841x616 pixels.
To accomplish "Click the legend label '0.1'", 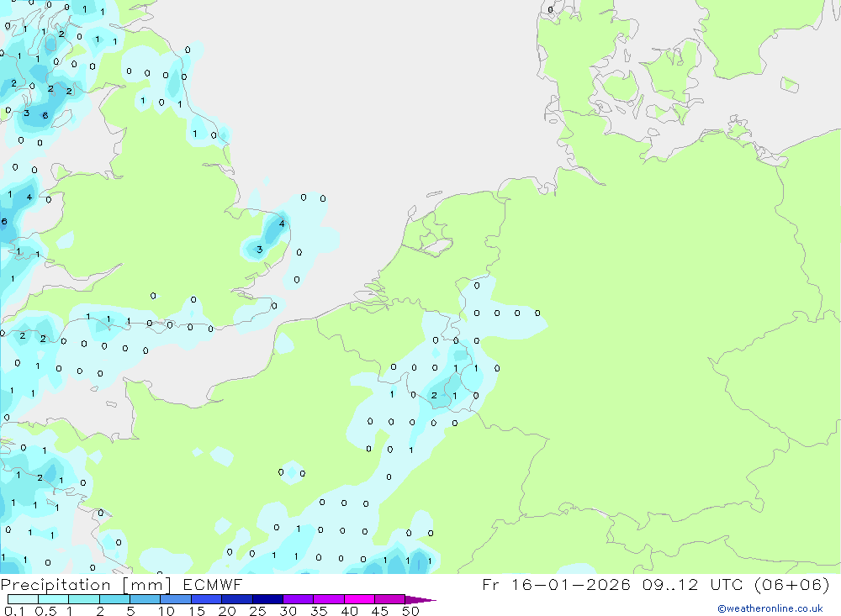I will click(x=14, y=611).
